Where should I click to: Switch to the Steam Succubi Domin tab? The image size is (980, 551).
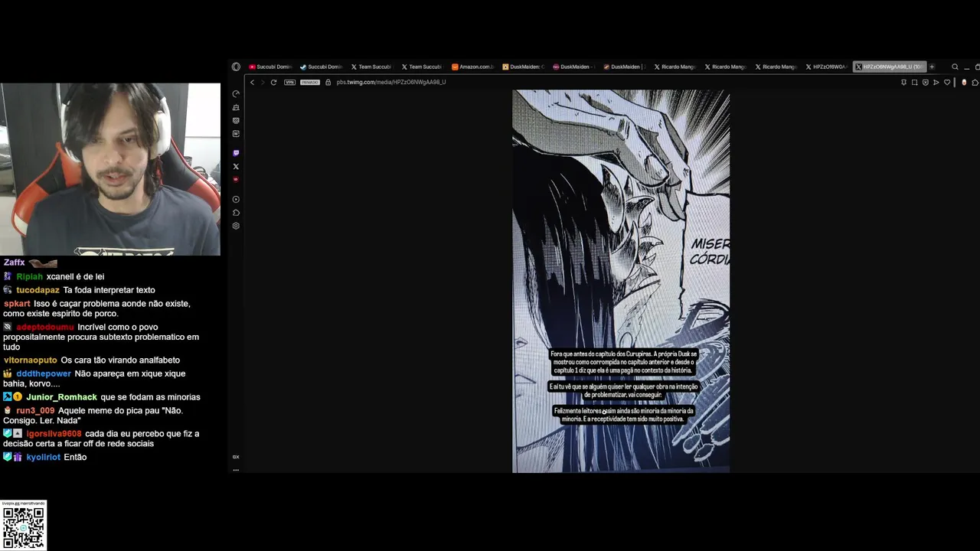321,67
